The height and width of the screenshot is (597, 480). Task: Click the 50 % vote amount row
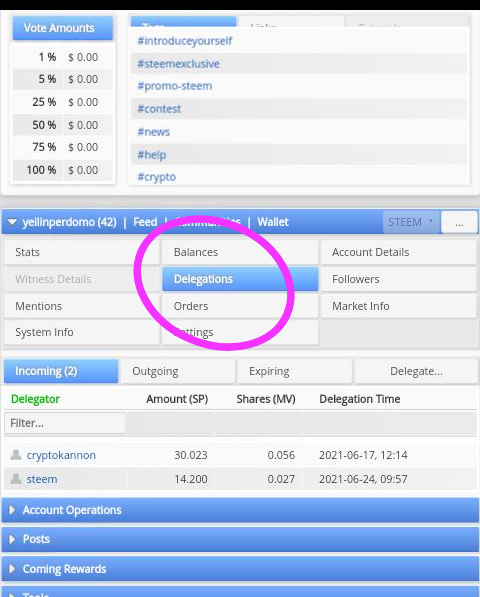pyautogui.click(x=63, y=125)
